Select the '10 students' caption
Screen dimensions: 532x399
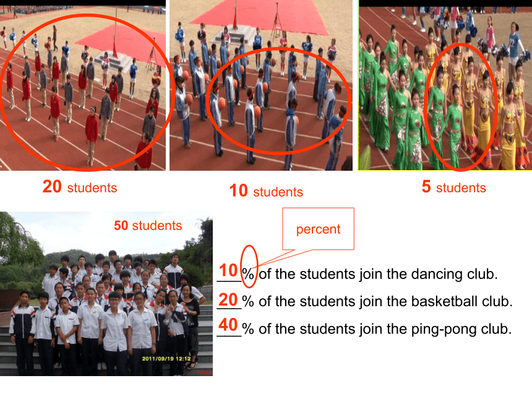266,191
